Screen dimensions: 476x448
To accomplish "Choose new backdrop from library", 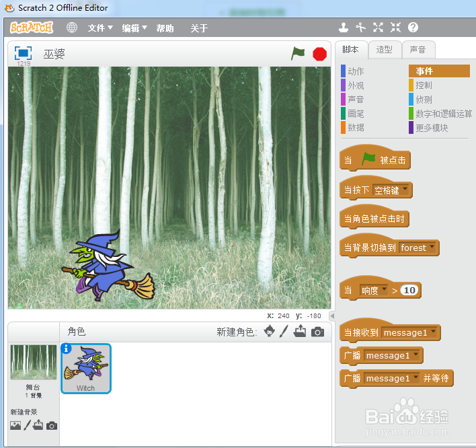I will [15, 425].
